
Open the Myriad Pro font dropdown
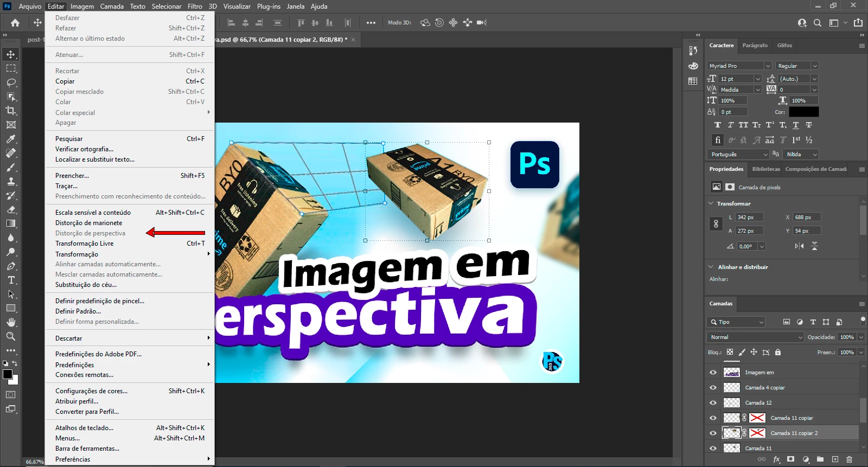click(x=768, y=66)
